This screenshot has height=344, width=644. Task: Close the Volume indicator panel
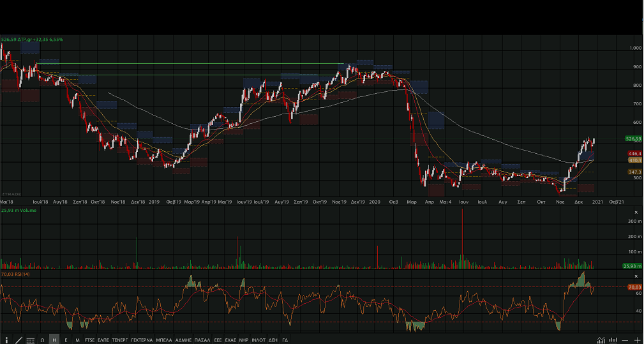click(635, 212)
